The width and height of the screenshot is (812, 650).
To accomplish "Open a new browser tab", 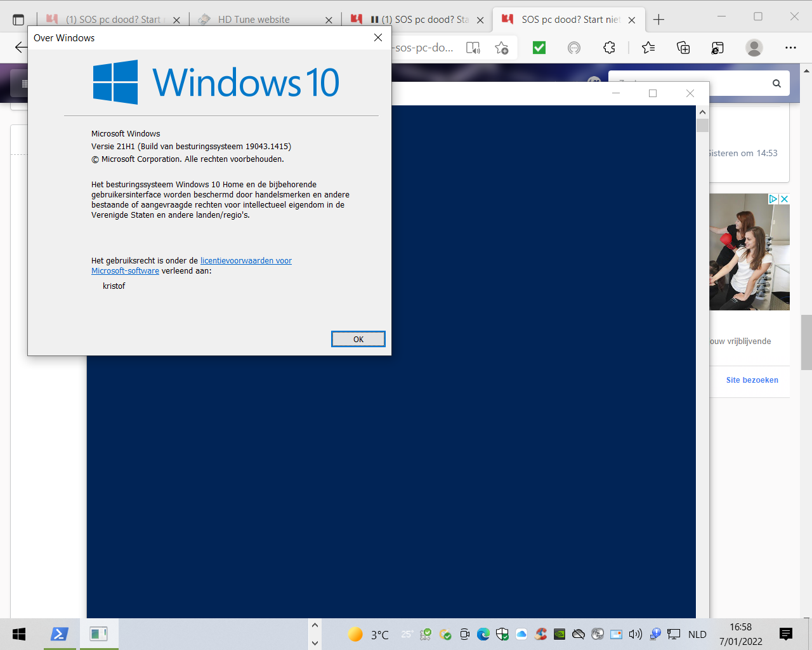I will pos(658,20).
